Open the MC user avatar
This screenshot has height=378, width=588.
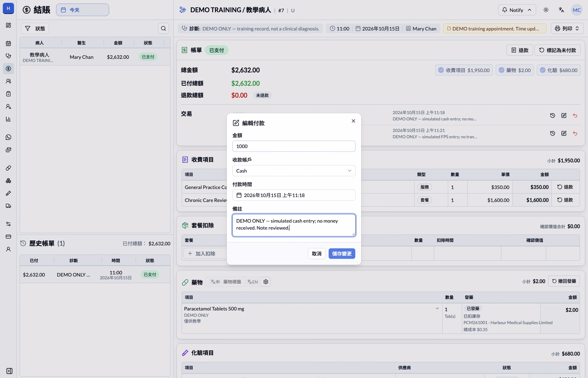click(577, 10)
